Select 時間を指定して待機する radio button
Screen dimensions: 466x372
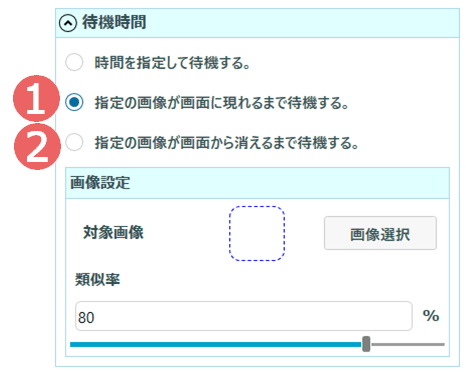pyautogui.click(x=74, y=62)
